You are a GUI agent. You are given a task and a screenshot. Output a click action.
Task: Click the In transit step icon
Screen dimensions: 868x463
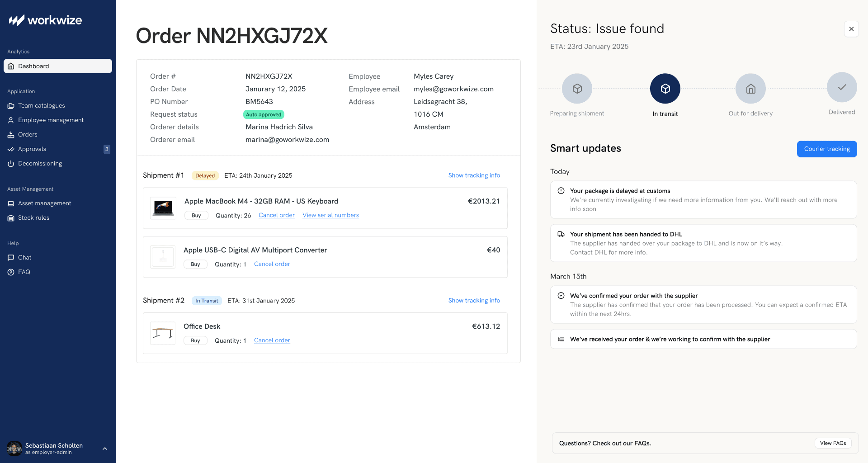point(665,89)
